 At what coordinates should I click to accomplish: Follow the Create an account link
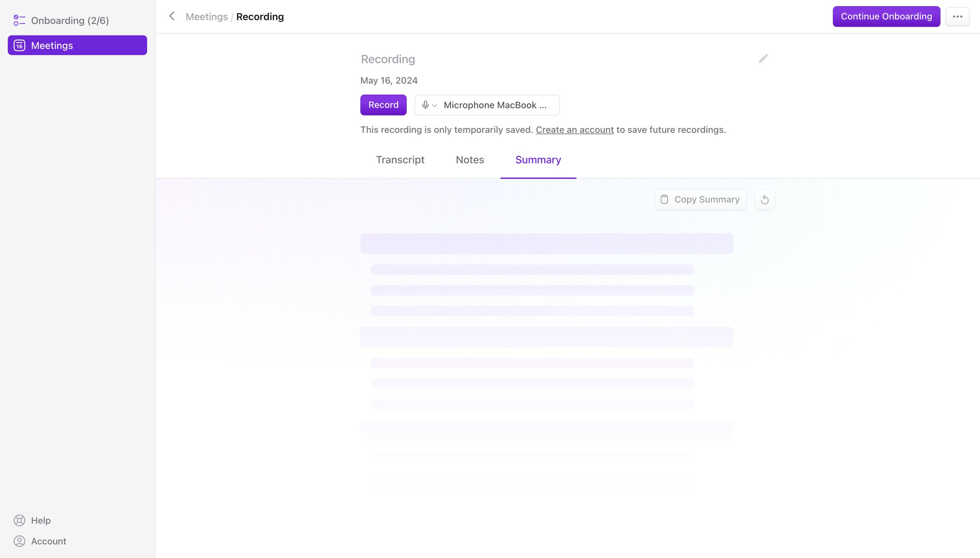(x=575, y=130)
